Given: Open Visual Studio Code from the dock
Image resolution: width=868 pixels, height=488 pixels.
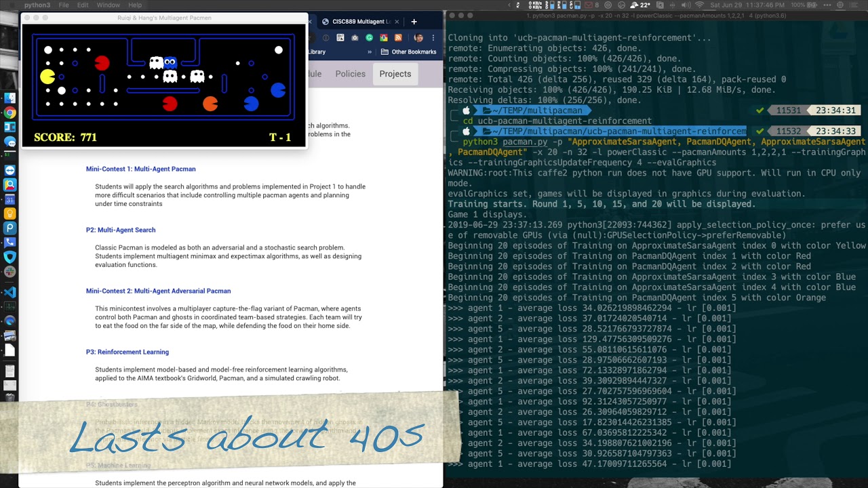Looking at the screenshot, I should (9, 292).
